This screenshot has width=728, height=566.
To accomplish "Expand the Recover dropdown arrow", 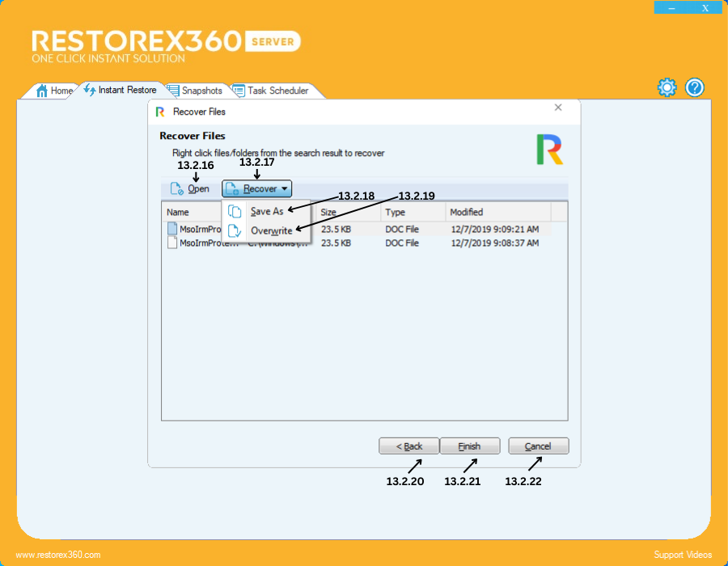I will tap(285, 189).
